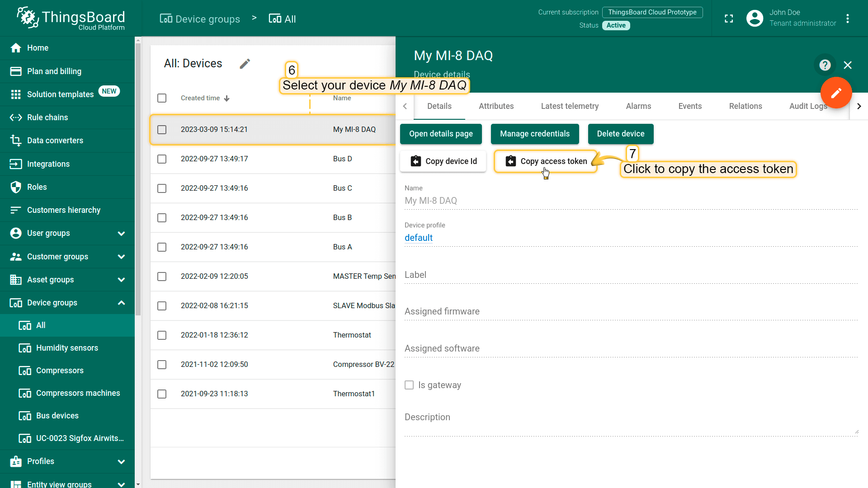Click the fullscreen toggle icon in header

(x=729, y=19)
